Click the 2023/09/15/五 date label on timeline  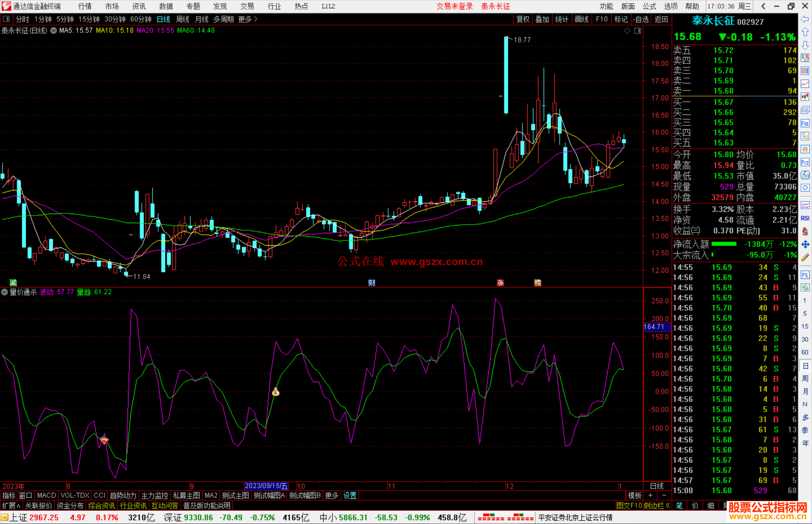pos(266,486)
